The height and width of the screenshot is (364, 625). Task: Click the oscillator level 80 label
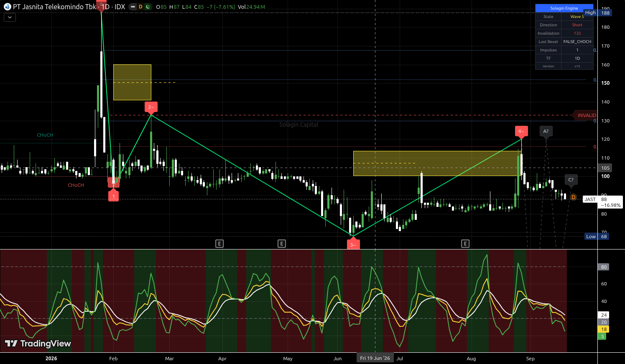(x=604, y=267)
